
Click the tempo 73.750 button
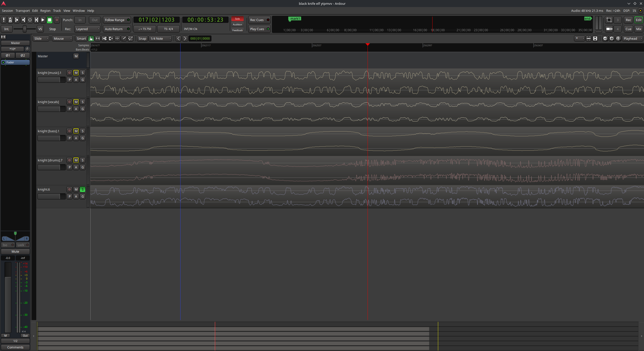(145, 29)
